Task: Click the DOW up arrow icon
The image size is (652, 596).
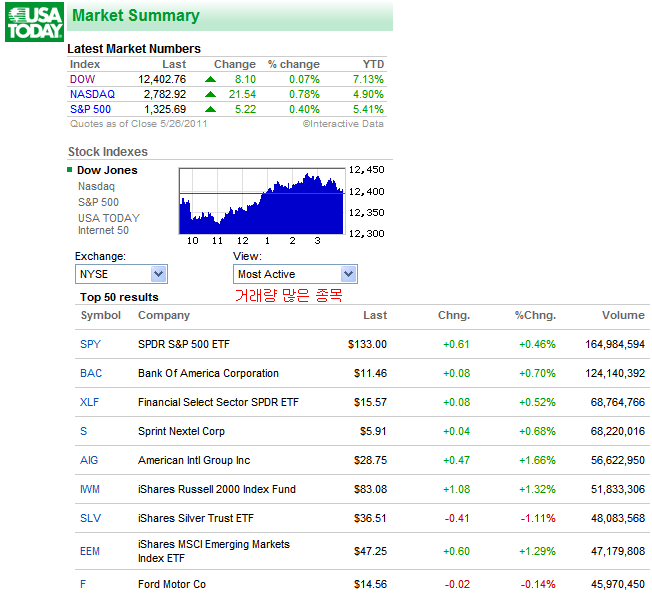Action: 210,79
